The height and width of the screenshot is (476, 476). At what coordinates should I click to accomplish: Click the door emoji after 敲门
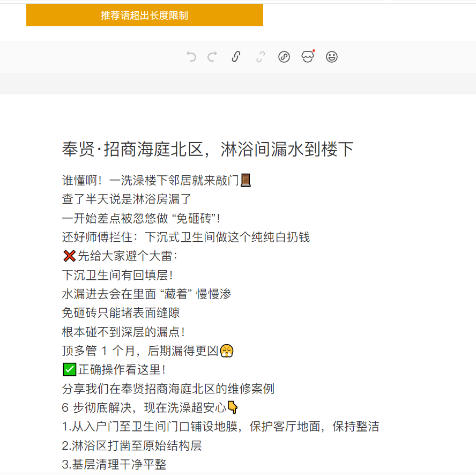point(246,180)
